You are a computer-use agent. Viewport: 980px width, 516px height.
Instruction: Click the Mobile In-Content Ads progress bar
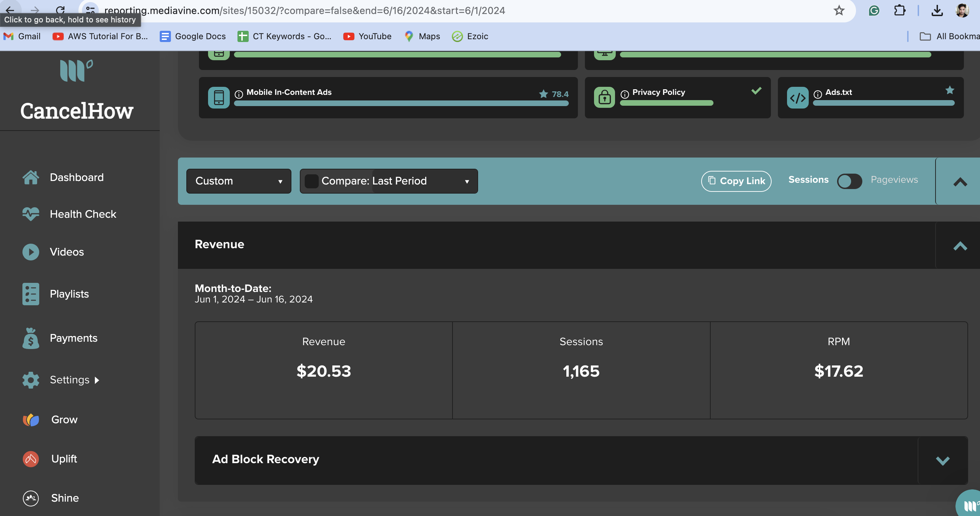click(401, 103)
